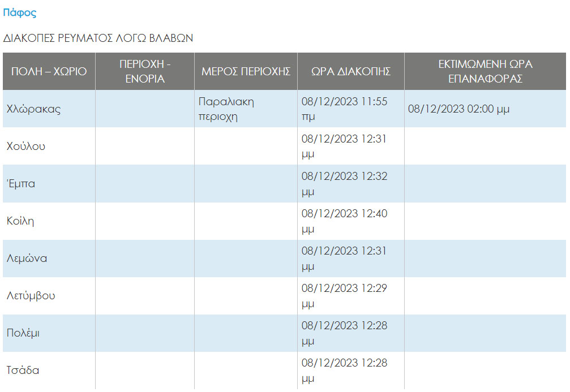Click the Λεμώνα village cell
Image resolution: width=570 pixels, height=392 pixels.
click(27, 259)
